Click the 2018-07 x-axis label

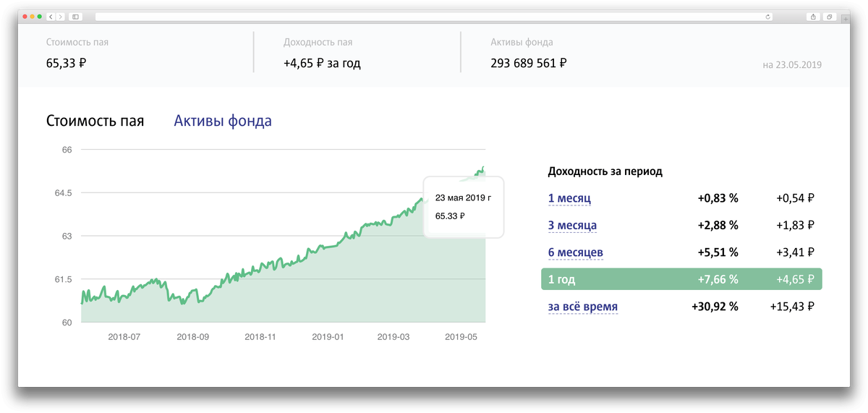124,336
